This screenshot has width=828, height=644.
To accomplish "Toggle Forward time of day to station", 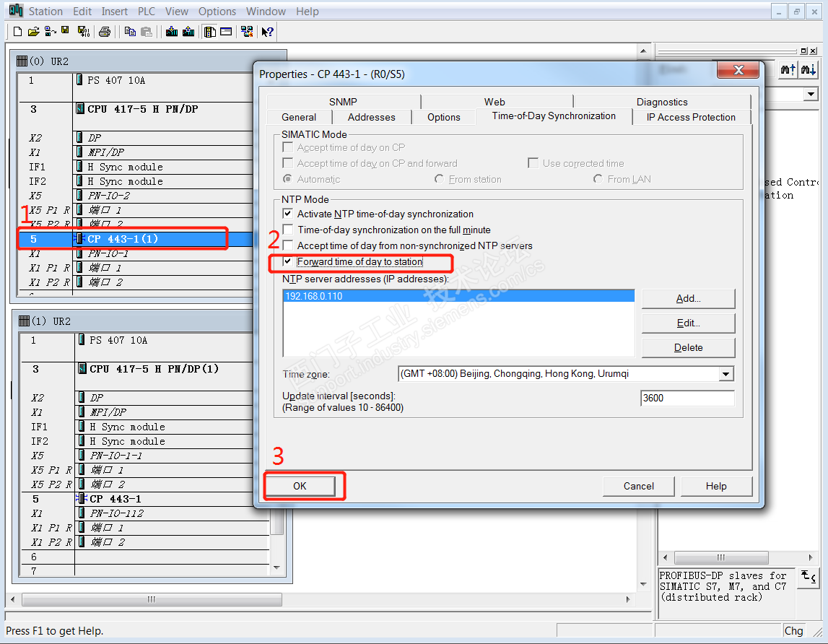I will pos(288,261).
